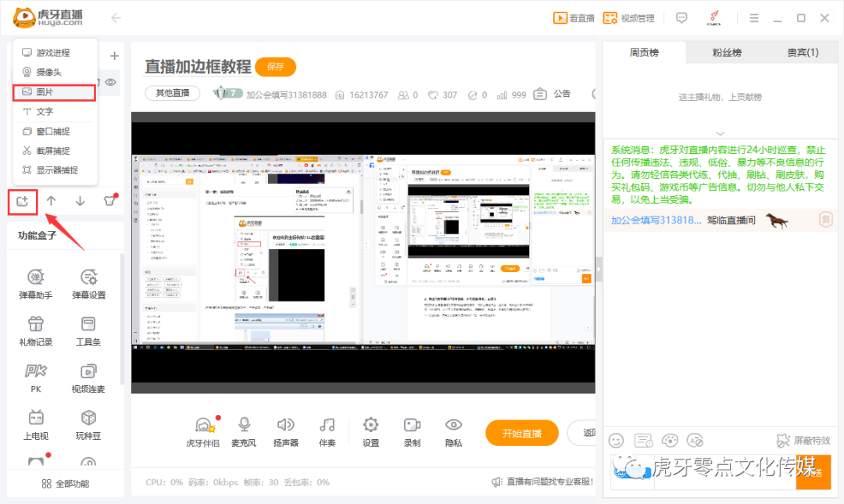Select 显示器捕捉 display capture option
This screenshot has width=844, height=504.
pyautogui.click(x=54, y=170)
